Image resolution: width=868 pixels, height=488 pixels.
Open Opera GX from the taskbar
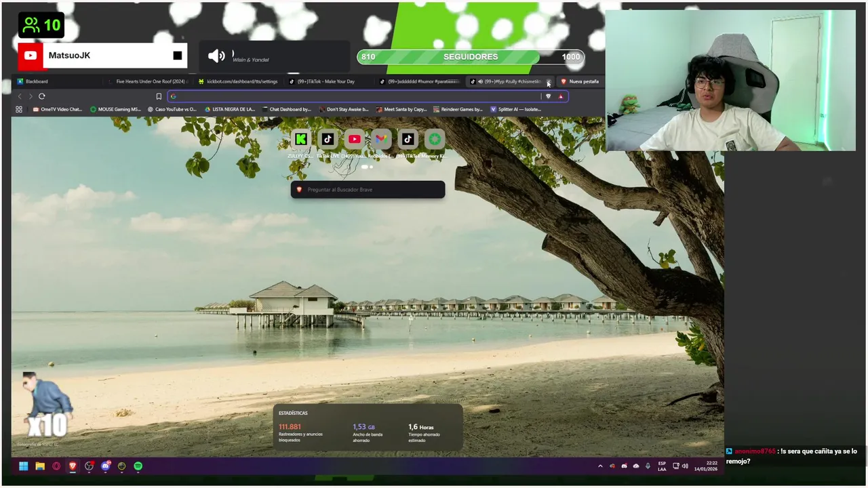tap(56, 466)
